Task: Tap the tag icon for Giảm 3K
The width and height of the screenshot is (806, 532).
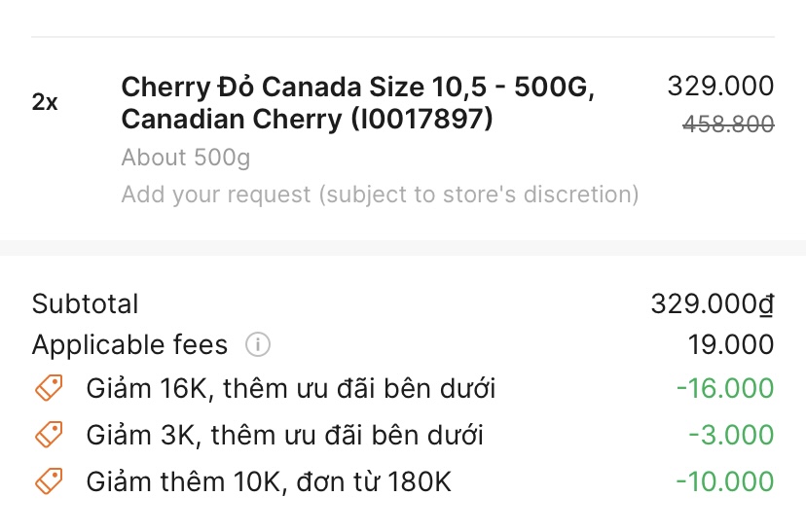Action: (x=49, y=435)
